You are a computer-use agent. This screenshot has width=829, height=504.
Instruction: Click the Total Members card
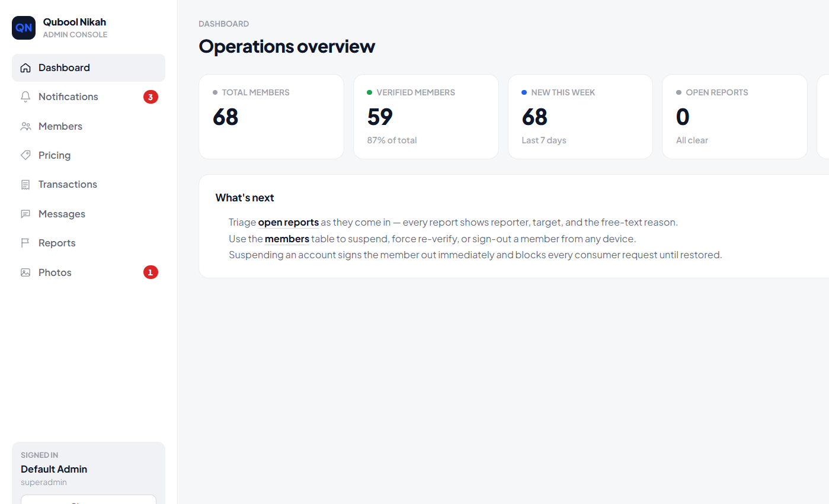(x=271, y=117)
